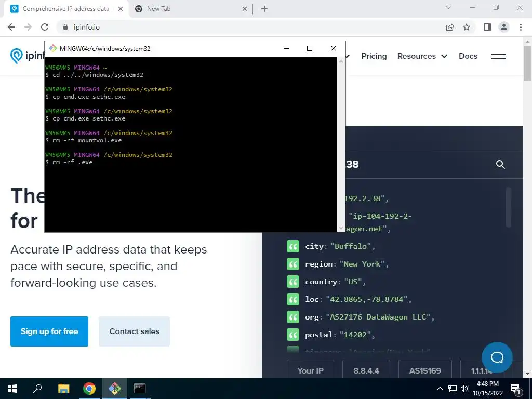532x399 pixels.
Task: Click terminal scrollbar down arrow
Action: (x=341, y=229)
